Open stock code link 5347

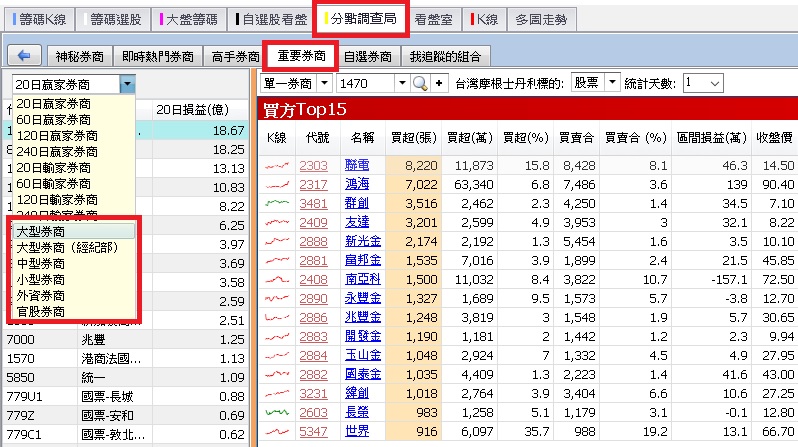click(313, 432)
